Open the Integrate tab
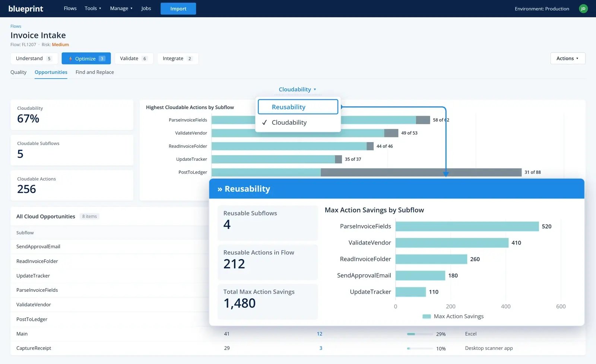Screen dimensions: 596x364 [x=178, y=58]
